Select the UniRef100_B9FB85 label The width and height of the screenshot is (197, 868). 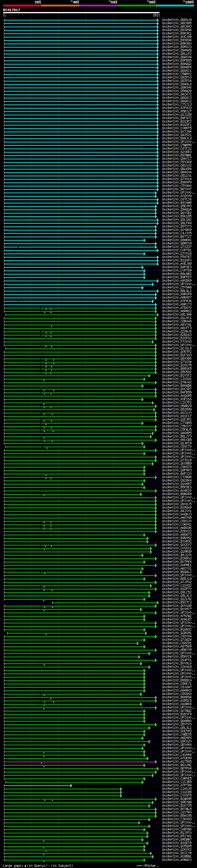(177, 60)
